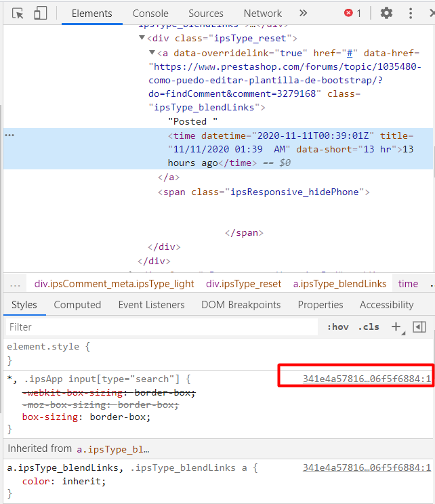Activate the inspect element picker icon
The height and width of the screenshot is (504, 435).
[x=18, y=14]
